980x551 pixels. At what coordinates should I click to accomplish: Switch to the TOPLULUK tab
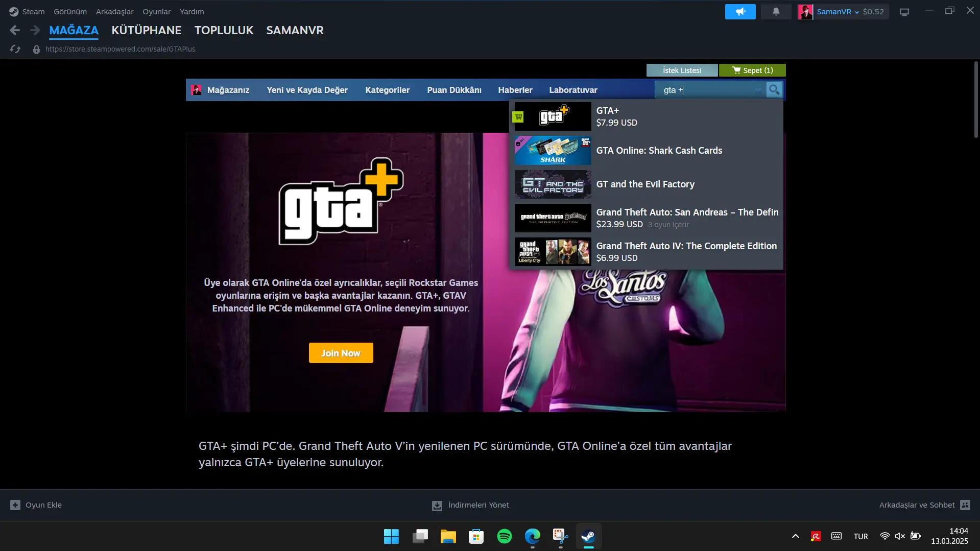coord(224,31)
